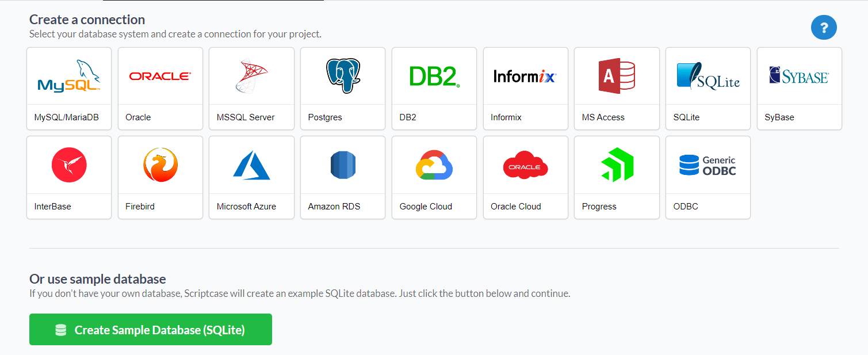
Task: Select Google Cloud database connection
Action: pyautogui.click(x=434, y=177)
